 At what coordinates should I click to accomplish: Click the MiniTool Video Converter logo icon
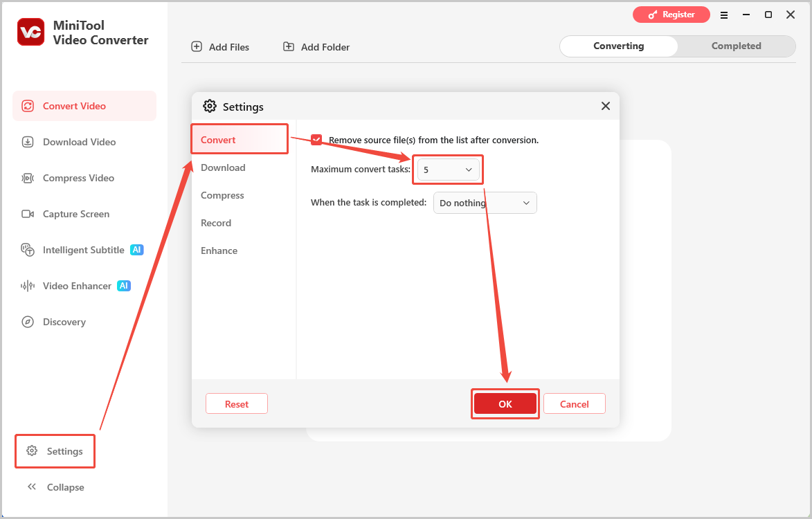[30, 32]
